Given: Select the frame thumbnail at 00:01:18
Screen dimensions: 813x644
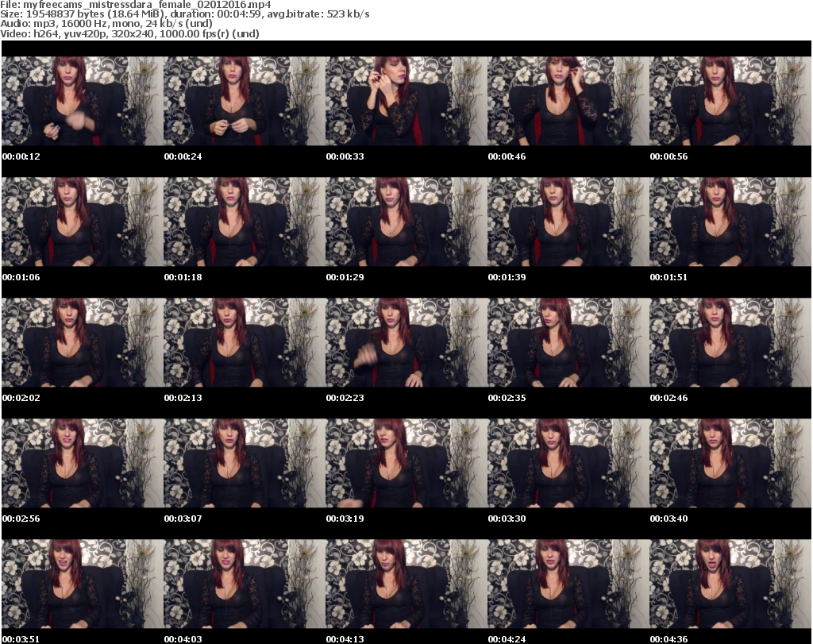Looking at the screenshot, I should coord(245,222).
